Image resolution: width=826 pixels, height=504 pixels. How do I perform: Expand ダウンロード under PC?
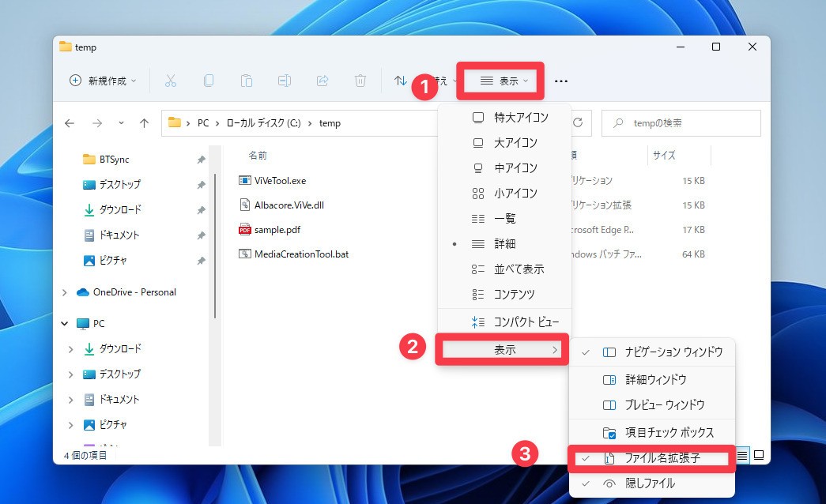click(x=70, y=349)
